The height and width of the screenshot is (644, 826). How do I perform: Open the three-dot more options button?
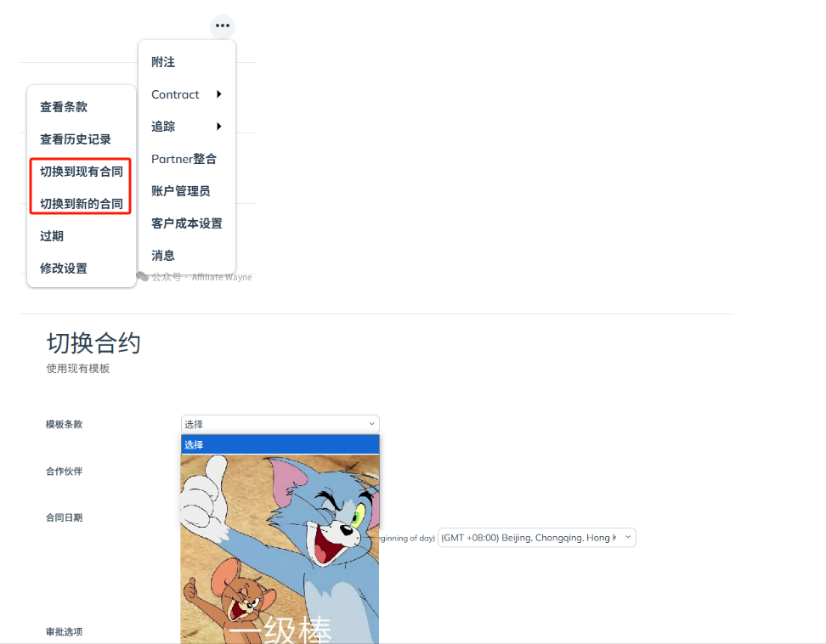223,25
